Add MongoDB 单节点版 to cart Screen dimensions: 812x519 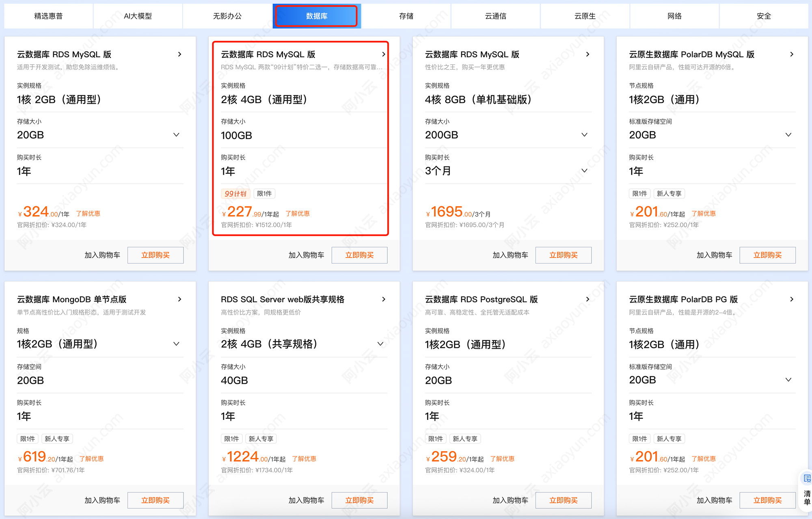102,500
